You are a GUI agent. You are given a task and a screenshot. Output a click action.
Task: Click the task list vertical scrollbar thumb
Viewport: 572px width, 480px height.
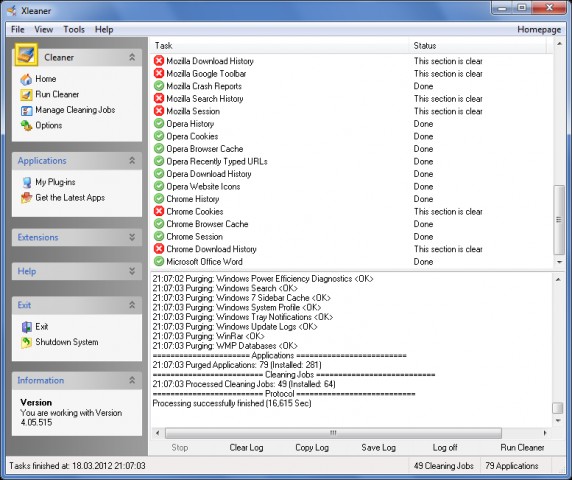point(559,220)
